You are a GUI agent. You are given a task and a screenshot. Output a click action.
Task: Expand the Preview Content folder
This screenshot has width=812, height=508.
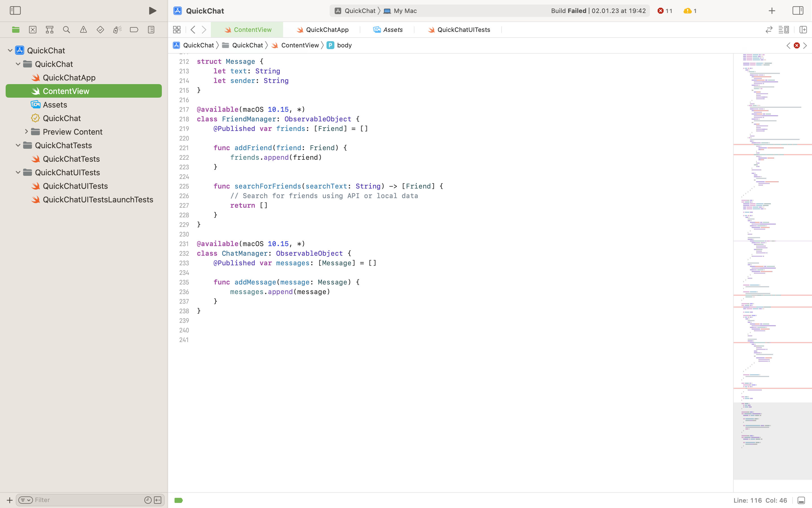tap(26, 132)
